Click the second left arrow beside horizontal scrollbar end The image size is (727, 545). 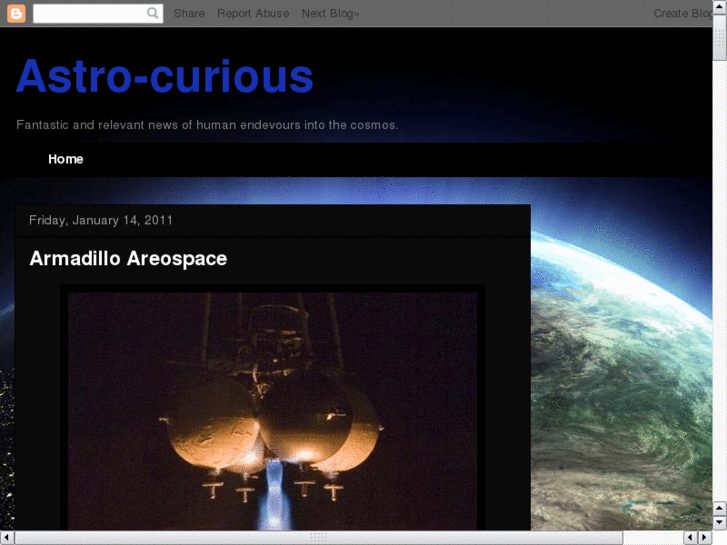(690, 538)
